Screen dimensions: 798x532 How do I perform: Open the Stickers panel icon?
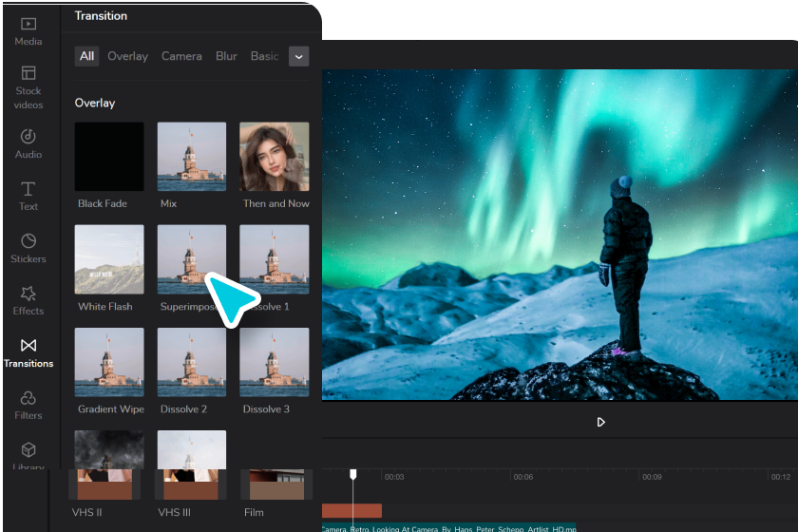point(28,240)
